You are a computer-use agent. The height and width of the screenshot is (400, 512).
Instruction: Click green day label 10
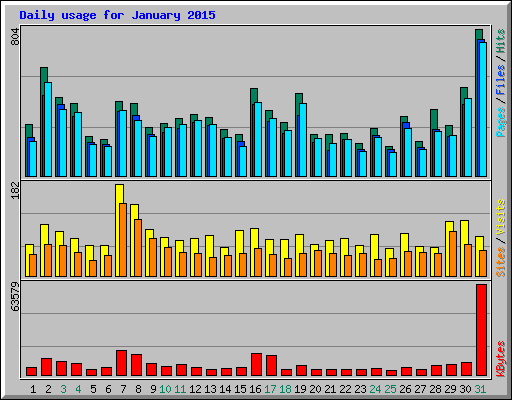point(165,389)
